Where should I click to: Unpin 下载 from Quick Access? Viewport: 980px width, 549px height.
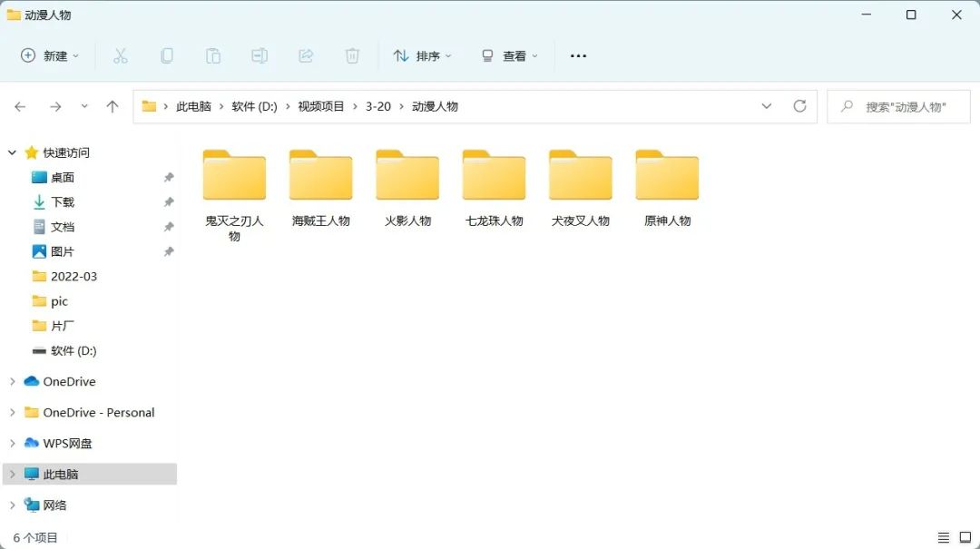tap(169, 201)
